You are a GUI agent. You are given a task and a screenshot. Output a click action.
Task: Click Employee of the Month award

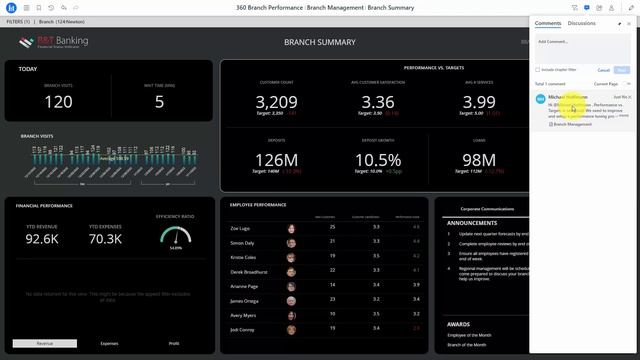point(469,335)
